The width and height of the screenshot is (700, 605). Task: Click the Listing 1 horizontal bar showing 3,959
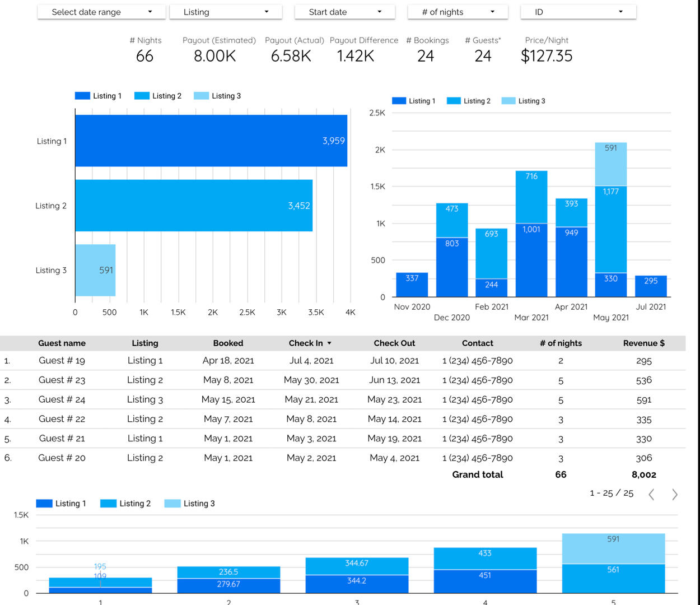pyautogui.click(x=211, y=141)
